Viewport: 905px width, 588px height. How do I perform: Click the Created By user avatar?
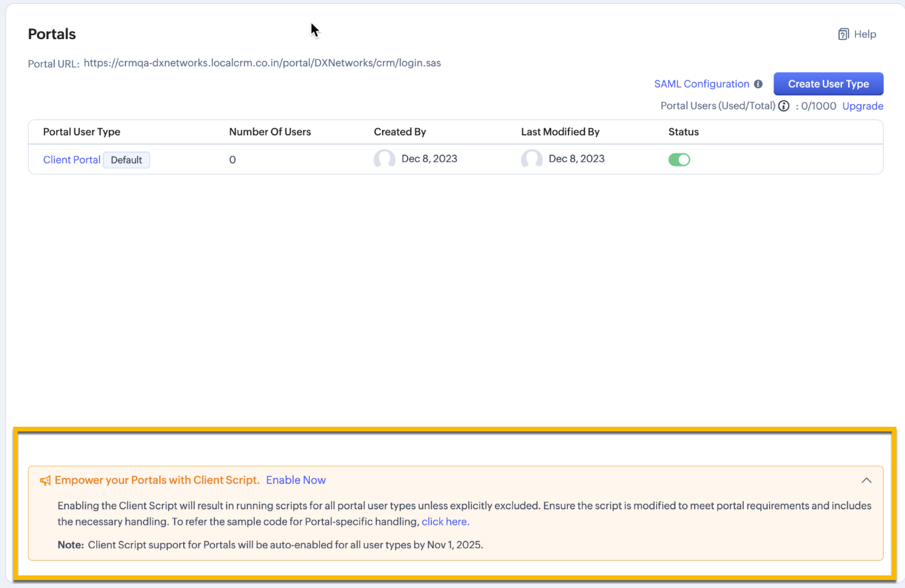385,159
